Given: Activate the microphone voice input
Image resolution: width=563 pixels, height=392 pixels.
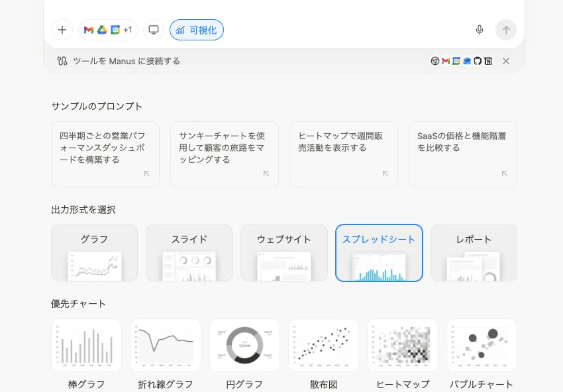Looking at the screenshot, I should click(x=480, y=30).
